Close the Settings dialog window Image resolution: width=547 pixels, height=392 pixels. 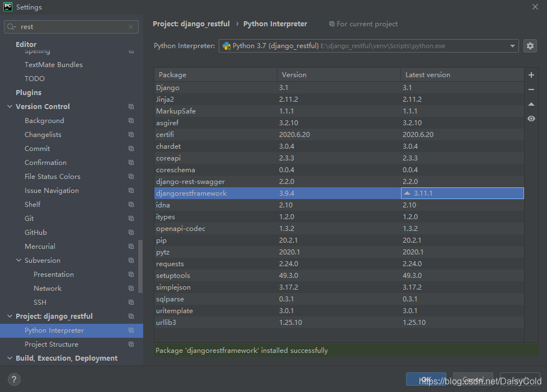coord(535,7)
